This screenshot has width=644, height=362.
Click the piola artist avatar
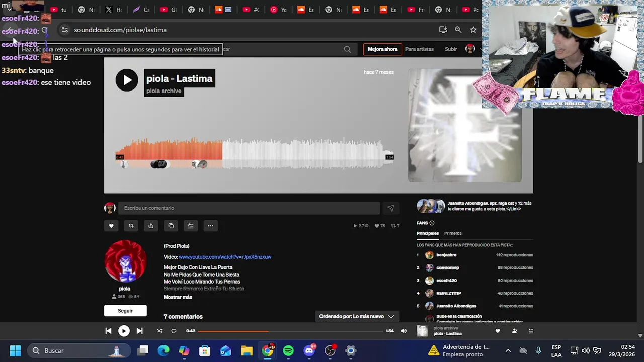(x=125, y=261)
